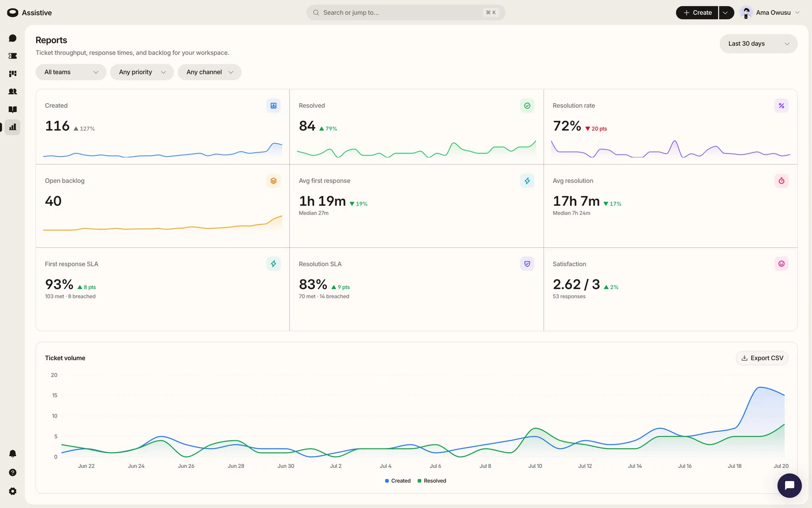Open the Tickets icon in sidebar
This screenshot has height=508, width=812.
[13, 56]
